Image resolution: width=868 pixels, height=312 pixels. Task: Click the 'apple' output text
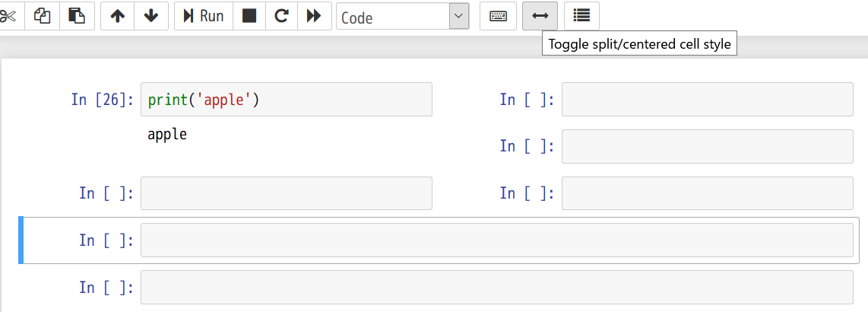pyautogui.click(x=167, y=135)
